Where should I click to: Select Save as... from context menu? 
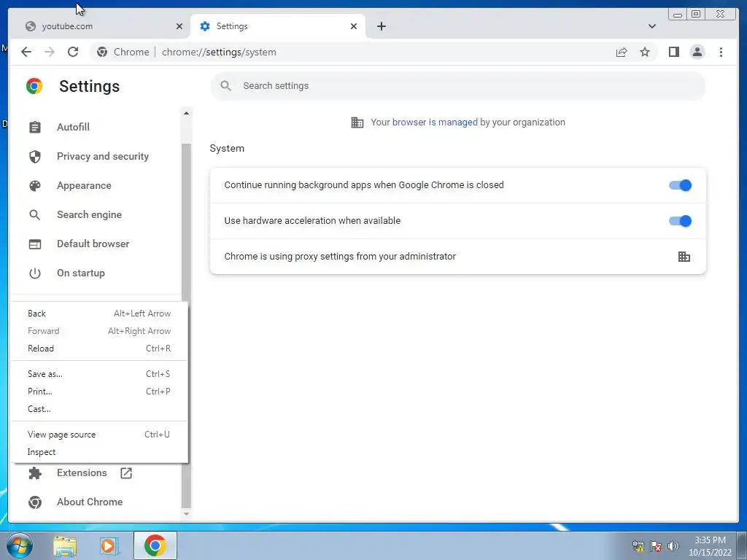click(x=99, y=374)
